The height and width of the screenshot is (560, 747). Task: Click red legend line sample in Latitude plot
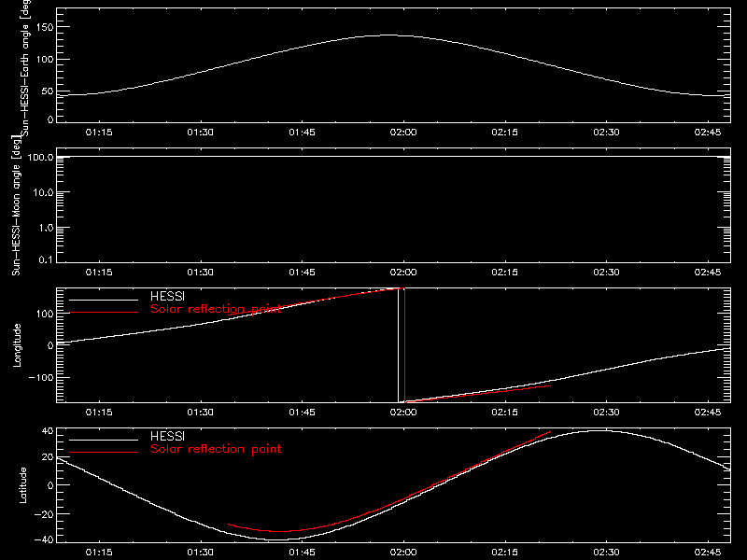point(104,453)
